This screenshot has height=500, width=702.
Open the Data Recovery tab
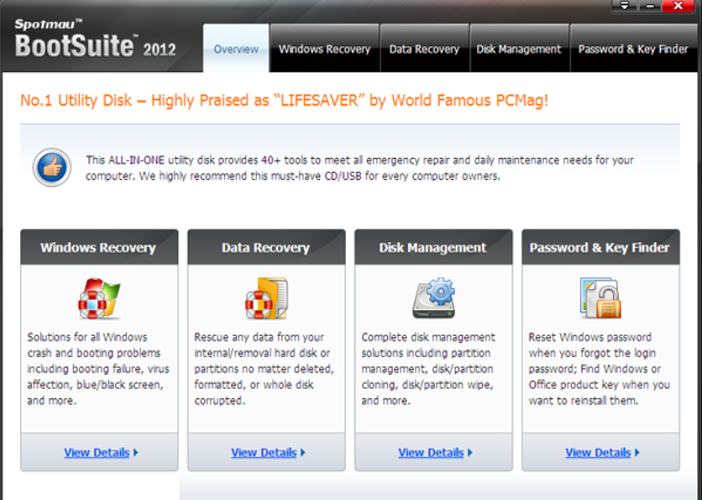[424, 49]
